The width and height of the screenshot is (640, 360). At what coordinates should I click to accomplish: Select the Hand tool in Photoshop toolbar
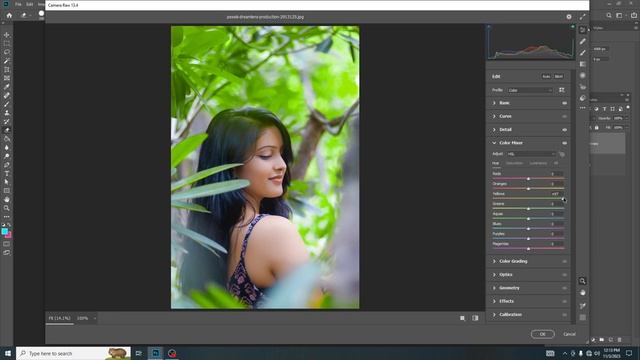7,200
